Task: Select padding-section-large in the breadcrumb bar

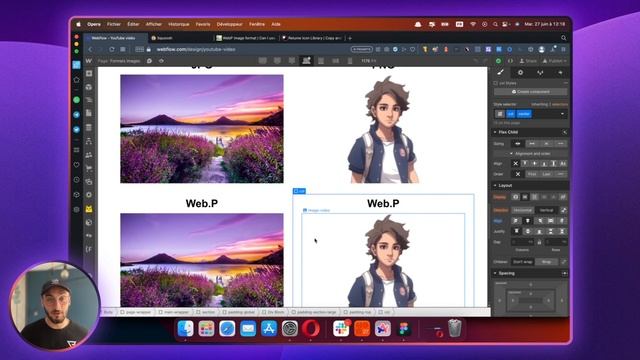Action: pyautogui.click(x=313, y=312)
